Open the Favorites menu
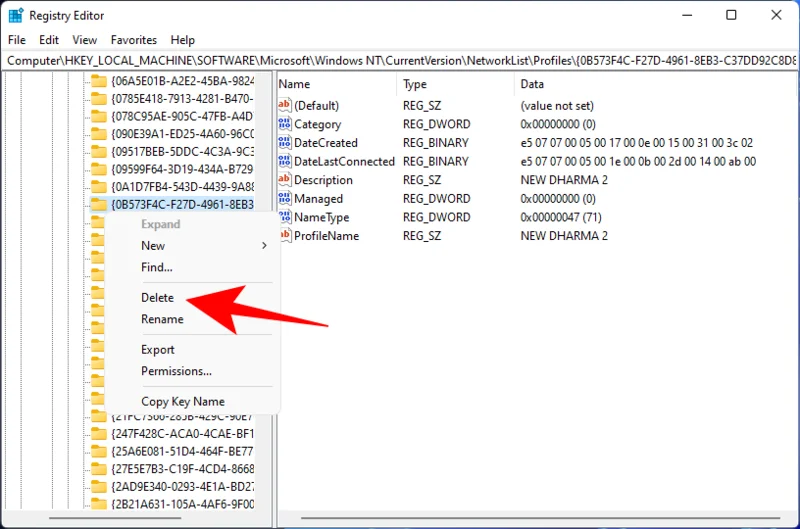The width and height of the screenshot is (800, 529). (134, 40)
